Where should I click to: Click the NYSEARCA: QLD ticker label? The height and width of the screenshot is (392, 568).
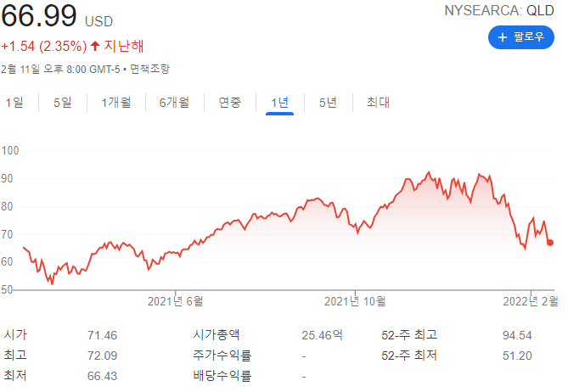pos(500,11)
